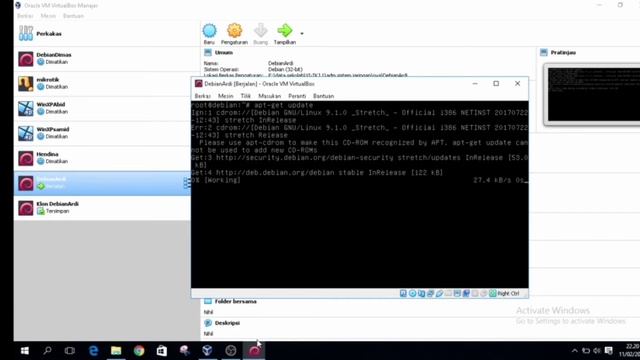Click the Pratinjau section header
Viewport: 640px width, 360px height.
[563, 53]
